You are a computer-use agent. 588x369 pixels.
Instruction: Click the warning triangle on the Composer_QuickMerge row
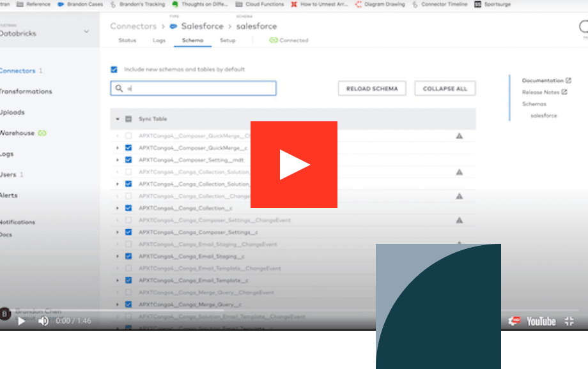click(x=459, y=136)
